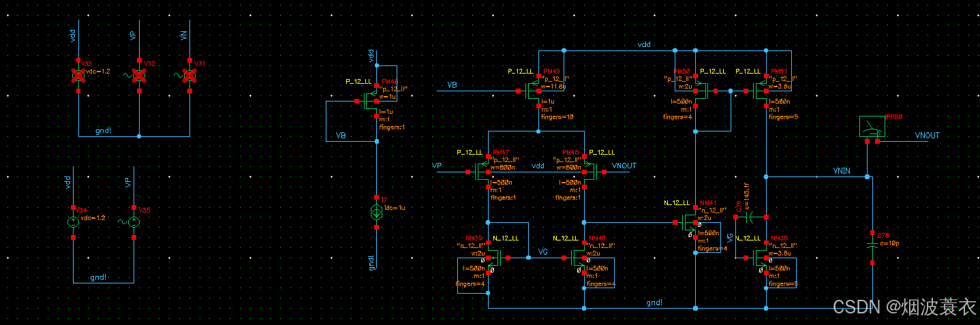
Task: Click the VP wire label above V32
Action: (x=133, y=35)
